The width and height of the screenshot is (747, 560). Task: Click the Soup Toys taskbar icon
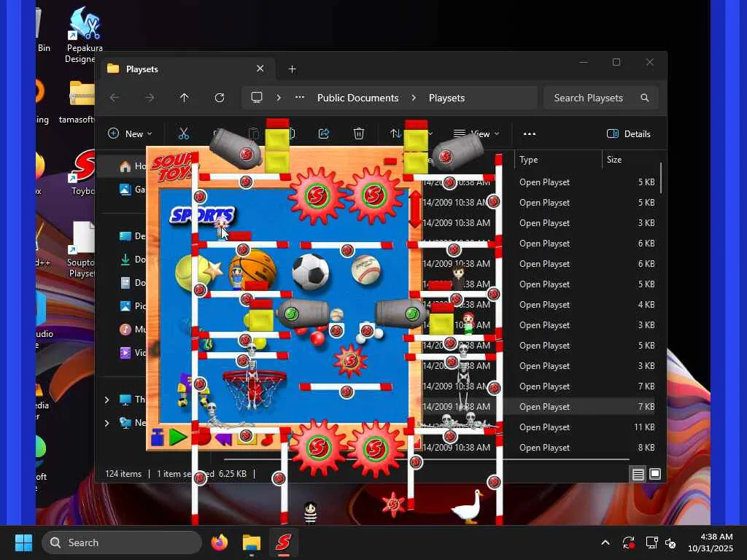(284, 542)
